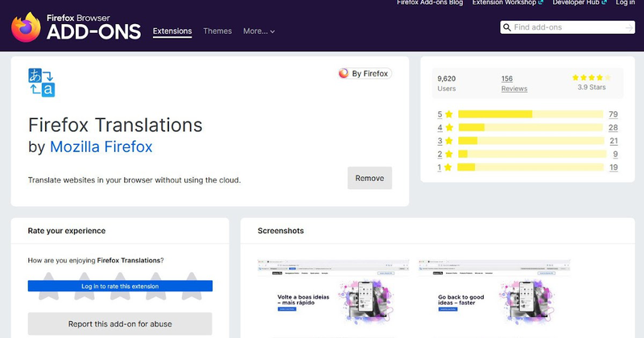Screen dimensions: 644x338
Task: Click Log in to rate this extension
Action: click(x=120, y=286)
